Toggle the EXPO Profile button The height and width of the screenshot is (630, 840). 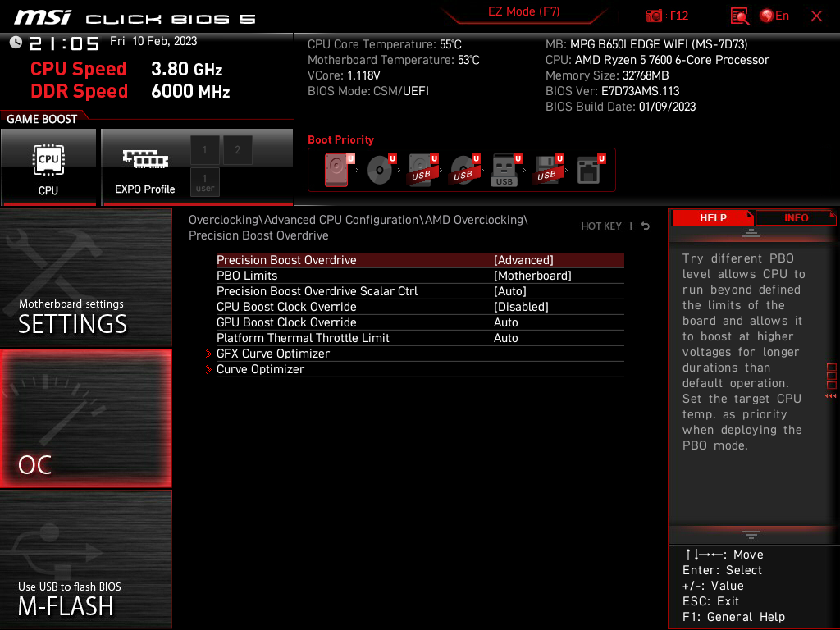point(144,167)
